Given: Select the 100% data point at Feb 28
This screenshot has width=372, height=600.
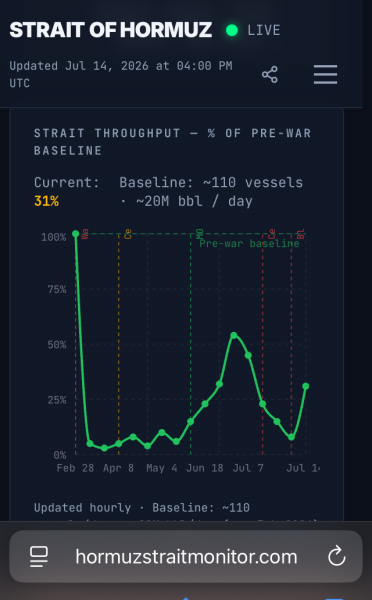Looking at the screenshot, I should pos(76,234).
